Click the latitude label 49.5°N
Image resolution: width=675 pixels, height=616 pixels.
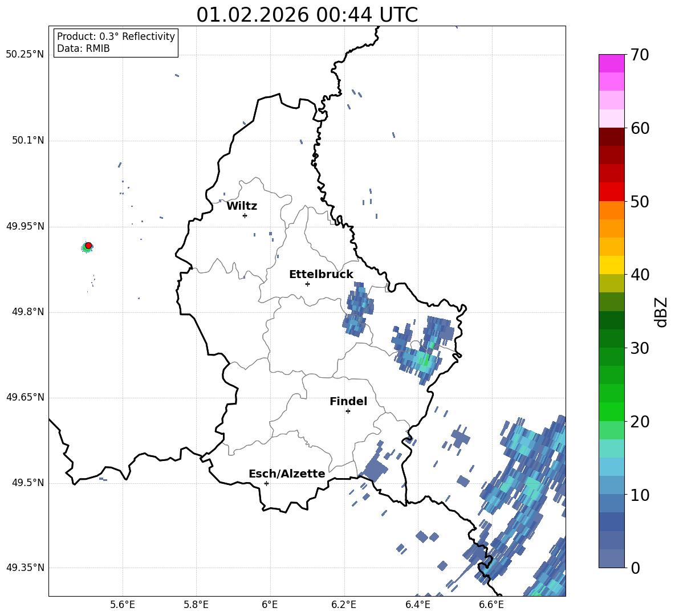pyautogui.click(x=28, y=483)
